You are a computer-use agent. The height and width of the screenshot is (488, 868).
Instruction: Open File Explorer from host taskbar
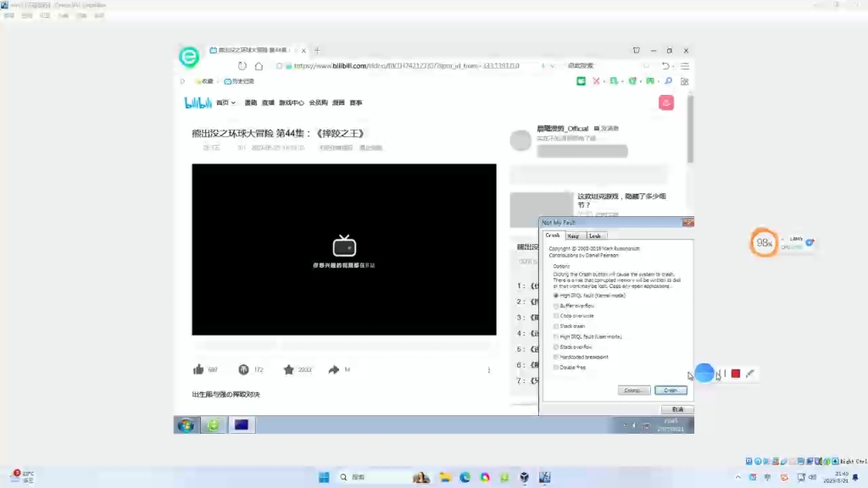(445, 477)
